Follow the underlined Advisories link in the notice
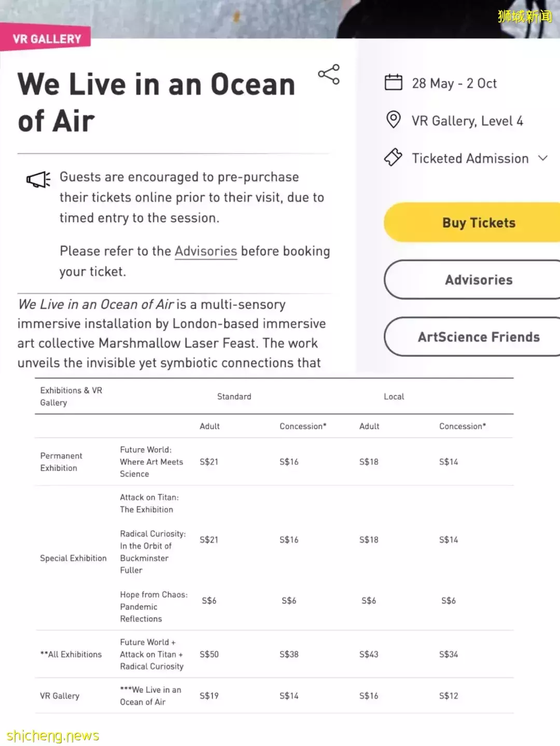560x746 pixels. tap(206, 252)
